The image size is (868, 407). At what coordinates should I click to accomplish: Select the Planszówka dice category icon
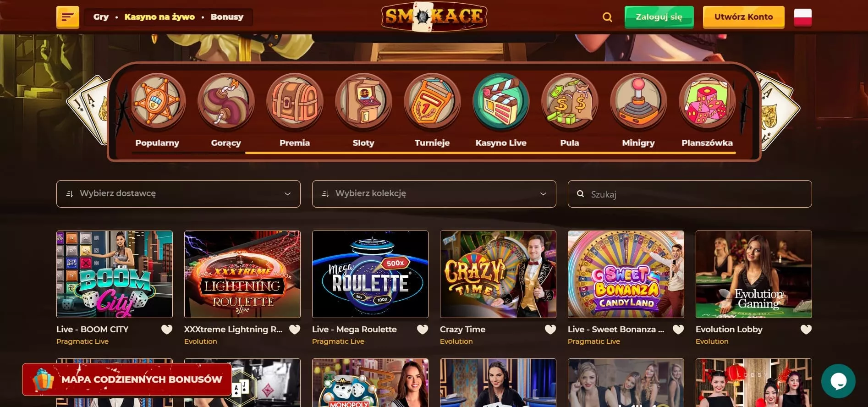pos(707,102)
